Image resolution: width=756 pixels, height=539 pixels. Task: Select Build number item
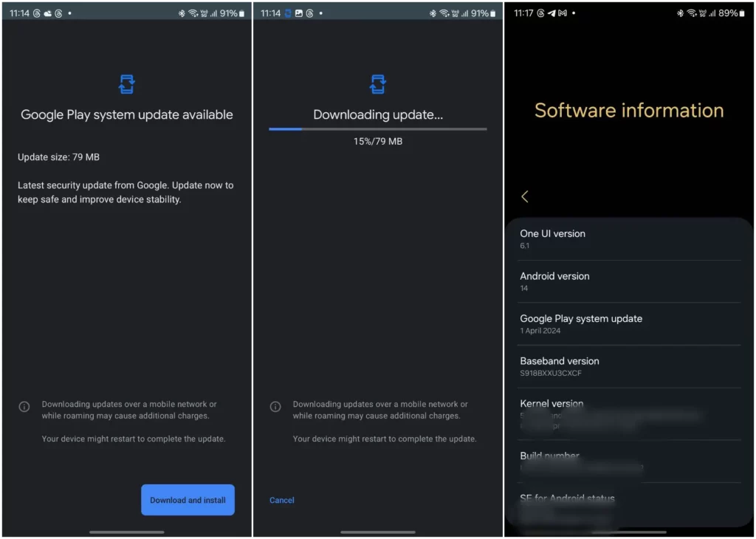[x=629, y=461]
